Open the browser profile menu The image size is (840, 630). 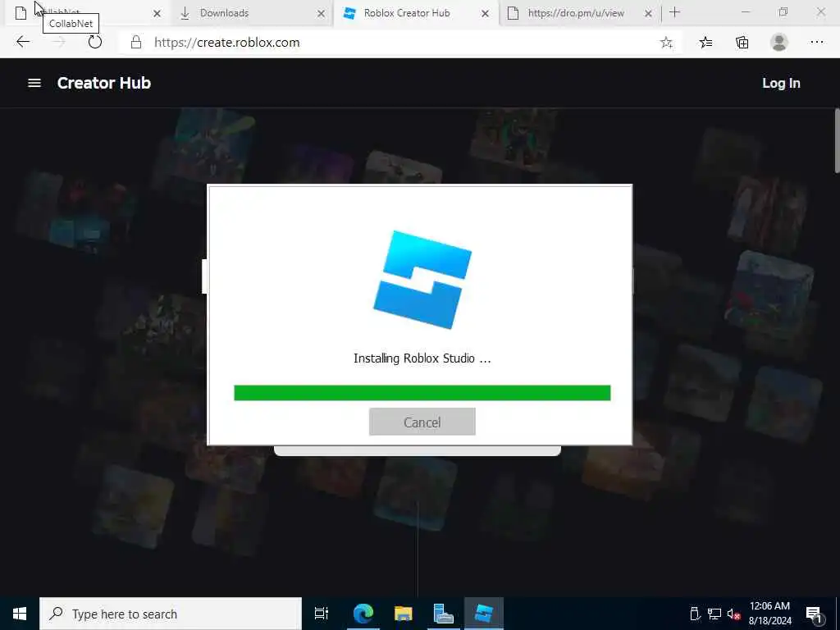pos(779,43)
